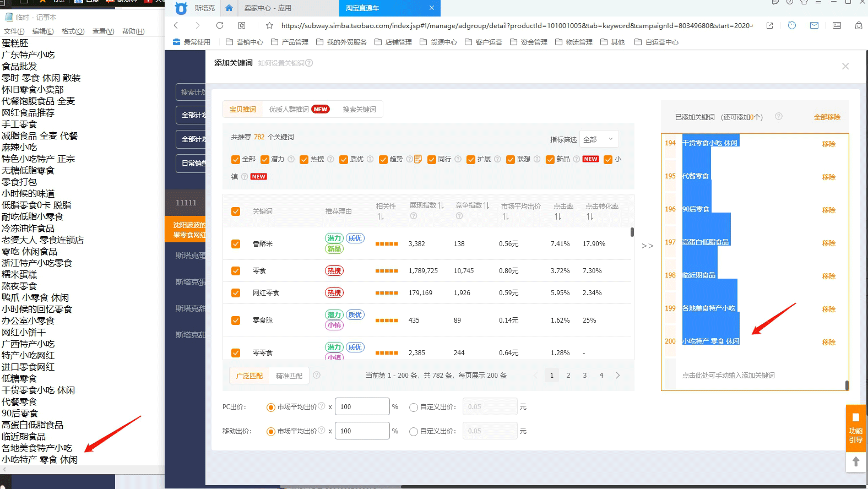The width and height of the screenshot is (868, 489).
Task: Reload the page with refresh icon
Action: click(220, 25)
